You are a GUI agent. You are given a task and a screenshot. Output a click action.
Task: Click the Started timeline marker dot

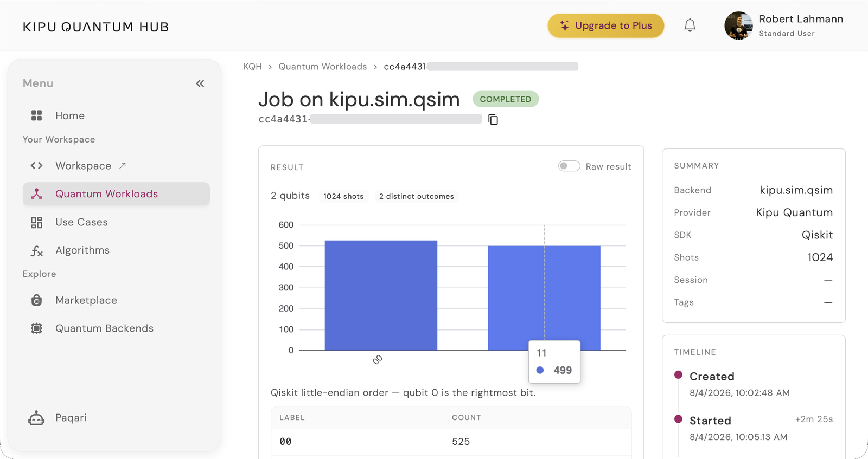(x=678, y=419)
